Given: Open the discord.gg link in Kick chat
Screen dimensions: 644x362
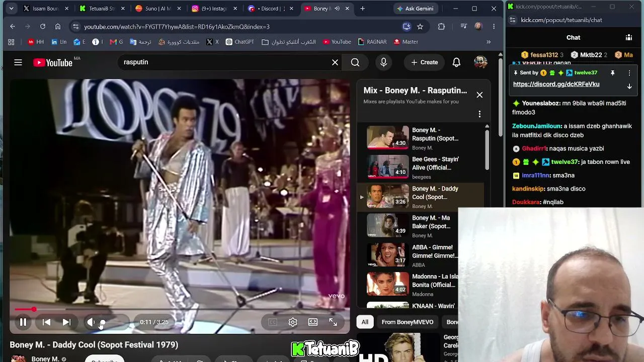Looking at the screenshot, I should pos(556,84).
